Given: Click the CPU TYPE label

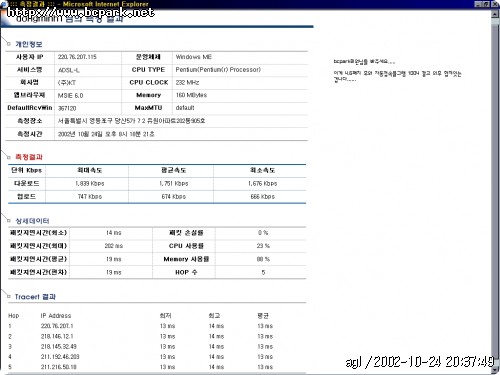Looking at the screenshot, I should [148, 70].
